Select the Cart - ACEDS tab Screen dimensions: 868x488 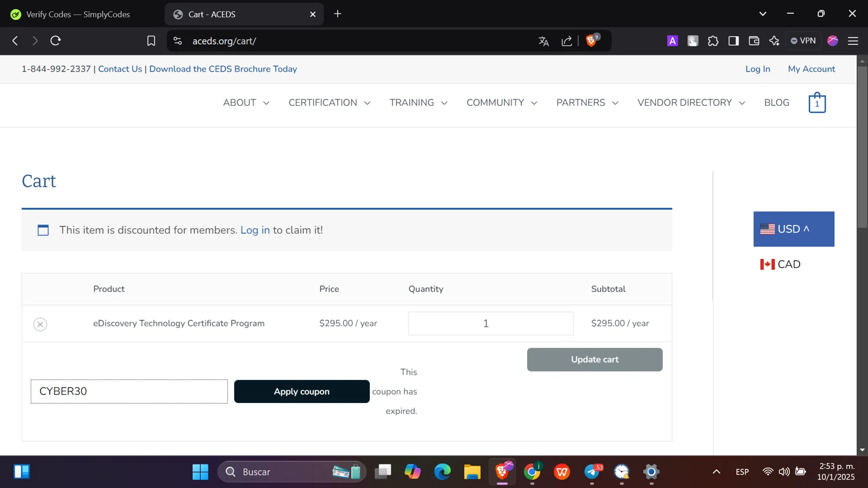tap(244, 14)
